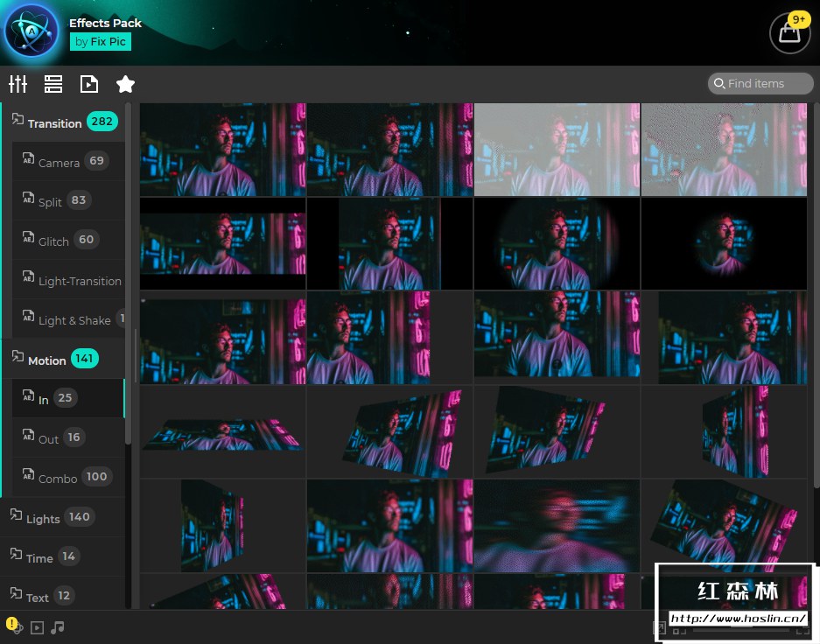Switch to the list layout view icon
Image resolution: width=820 pixels, height=644 pixels.
point(53,84)
